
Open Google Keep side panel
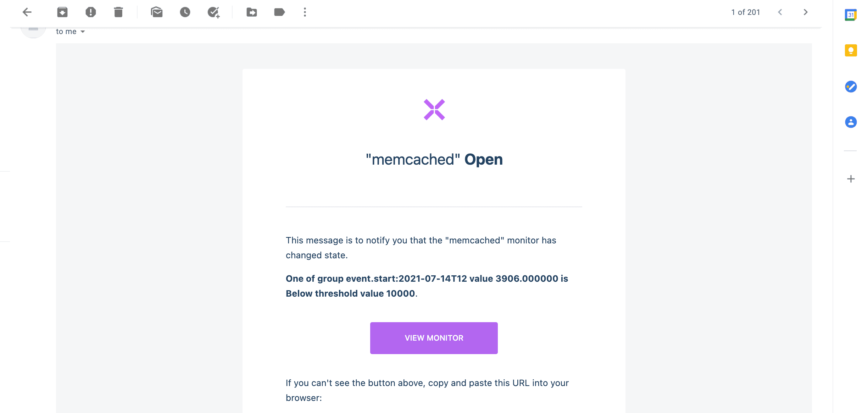coord(851,50)
